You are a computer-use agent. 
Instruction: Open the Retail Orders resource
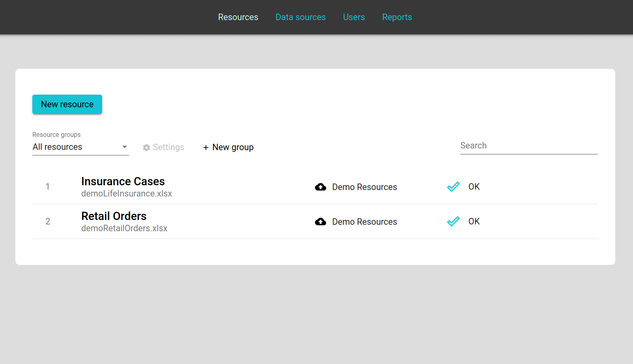114,216
